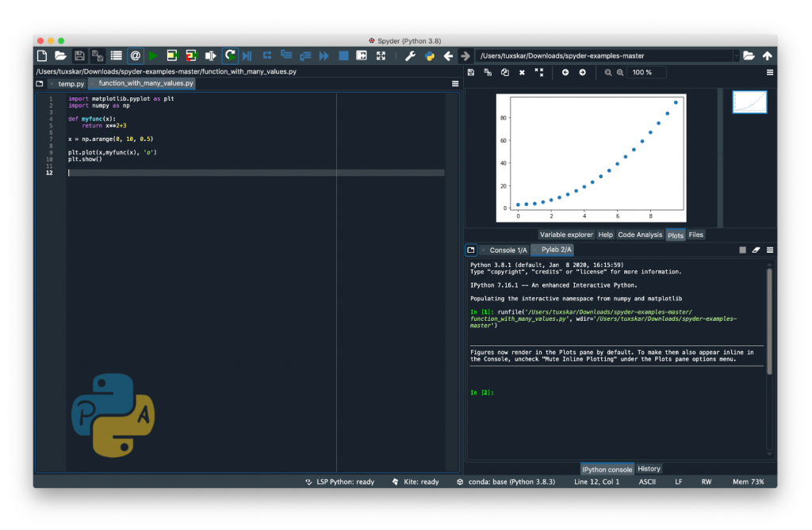The width and height of the screenshot is (812, 530).
Task: Select the plot thumbnail in the sidebar
Action: 749,102
